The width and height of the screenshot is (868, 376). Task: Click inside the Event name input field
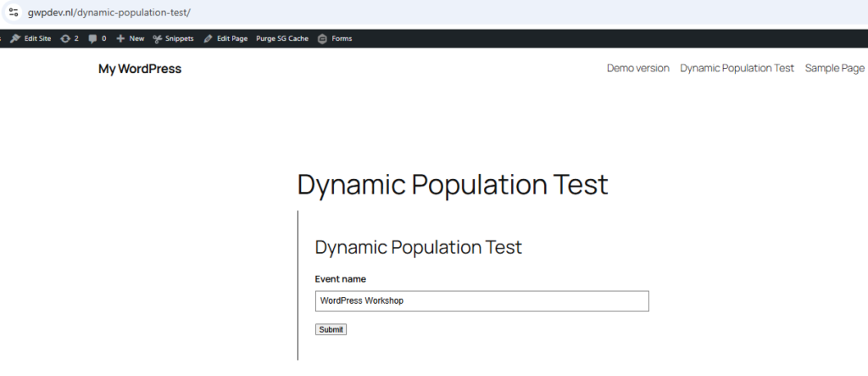(x=481, y=301)
